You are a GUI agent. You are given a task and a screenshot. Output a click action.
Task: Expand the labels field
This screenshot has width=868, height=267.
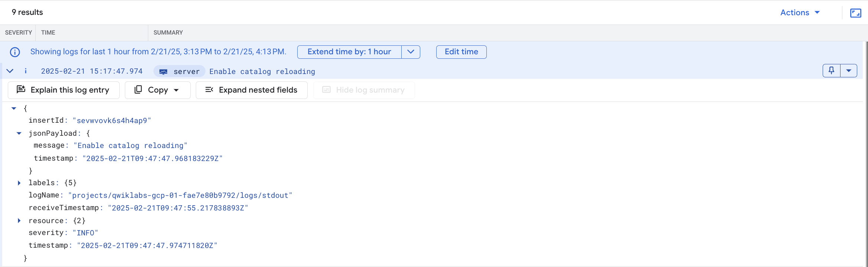(19, 183)
